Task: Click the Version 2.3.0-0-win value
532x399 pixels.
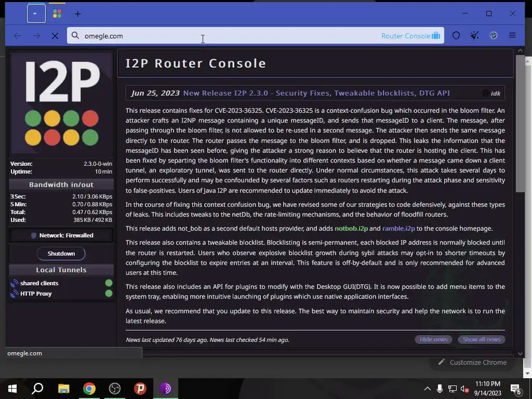Action: 98,164
